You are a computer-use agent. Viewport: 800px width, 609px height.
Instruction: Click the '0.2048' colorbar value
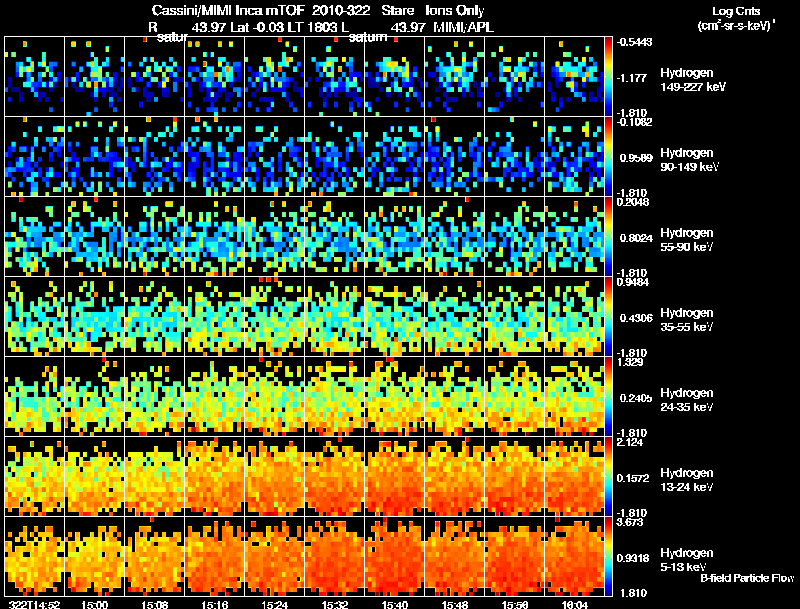[x=633, y=202]
